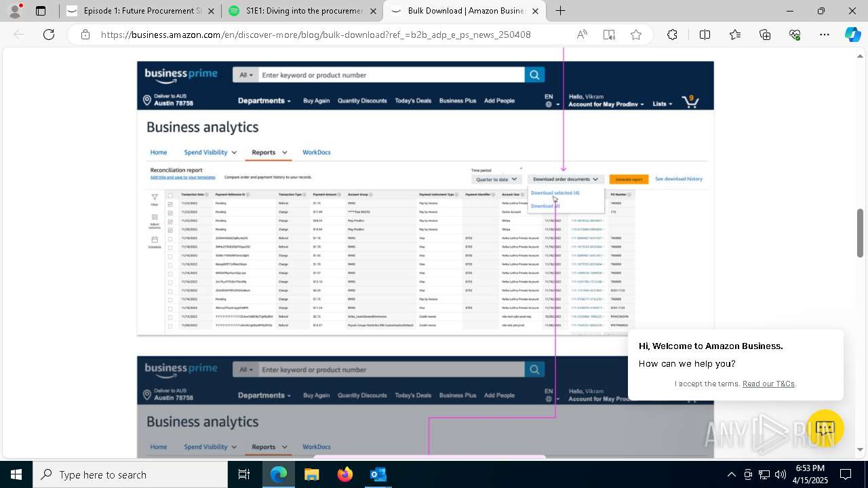Click the orange Generate report button
The height and width of the screenshot is (488, 868).
pos(629,180)
